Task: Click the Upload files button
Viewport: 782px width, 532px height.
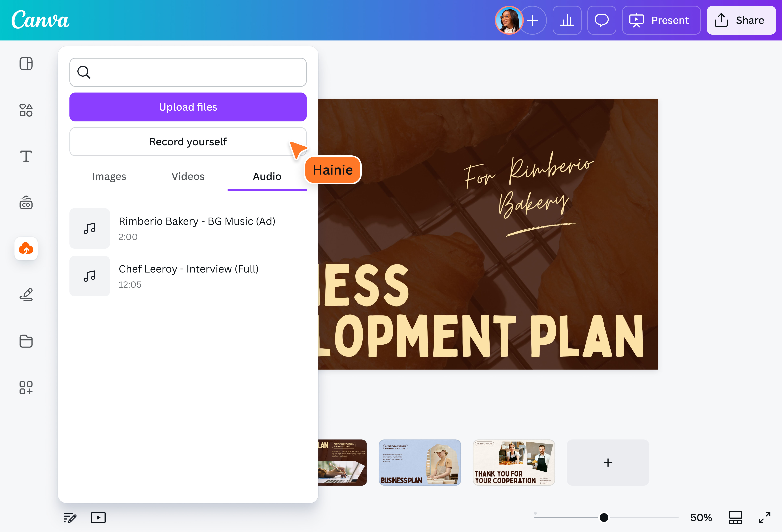Action: (x=188, y=107)
